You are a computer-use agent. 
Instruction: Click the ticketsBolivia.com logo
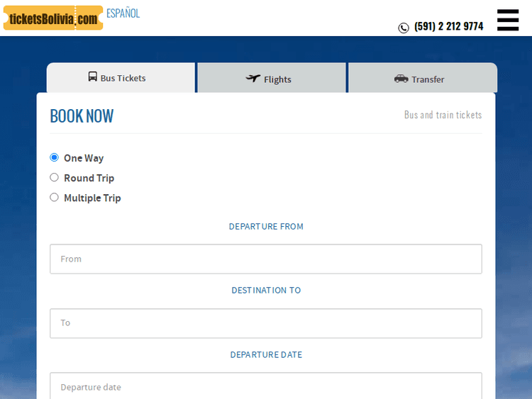point(53,18)
